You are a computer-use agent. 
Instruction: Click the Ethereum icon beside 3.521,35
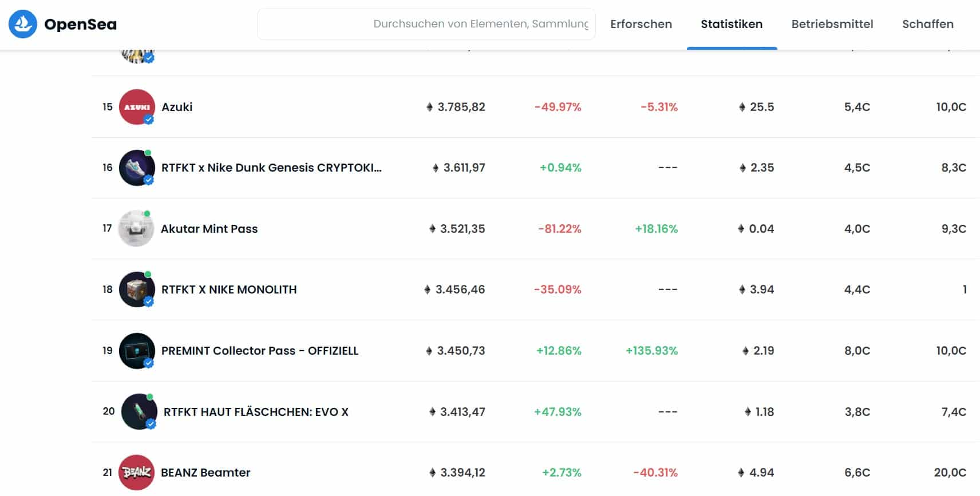pos(432,229)
